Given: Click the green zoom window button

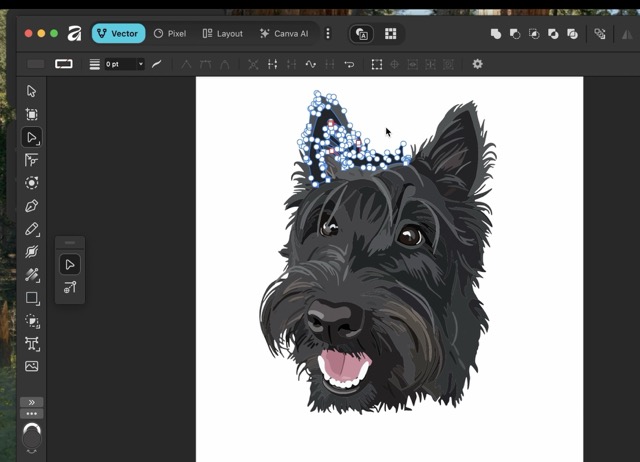Looking at the screenshot, I should point(54,33).
